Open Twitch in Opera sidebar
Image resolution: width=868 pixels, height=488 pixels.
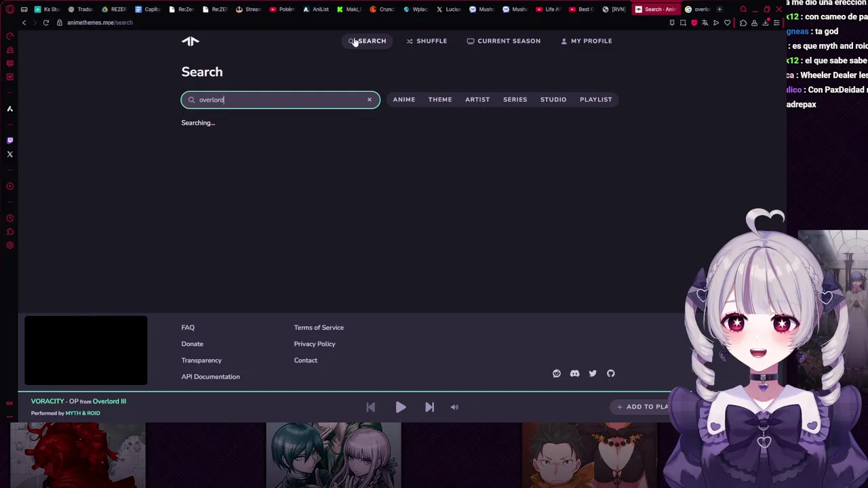point(9,140)
